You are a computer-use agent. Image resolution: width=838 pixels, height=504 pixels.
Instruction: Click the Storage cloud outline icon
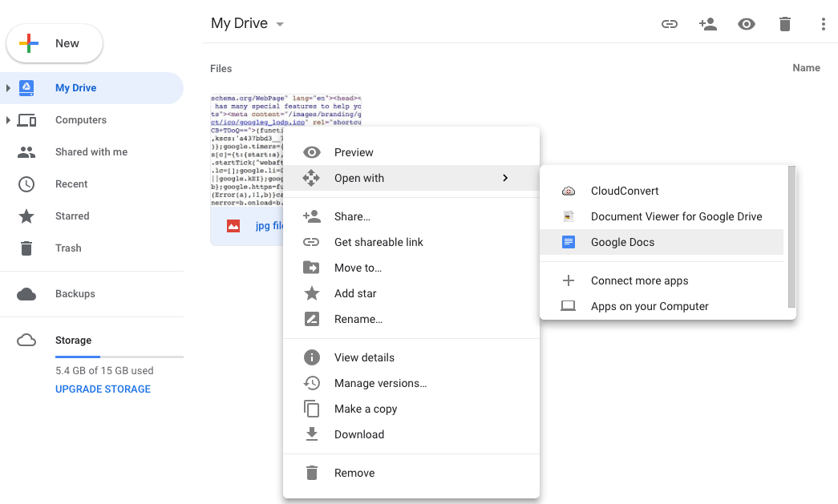(26, 340)
